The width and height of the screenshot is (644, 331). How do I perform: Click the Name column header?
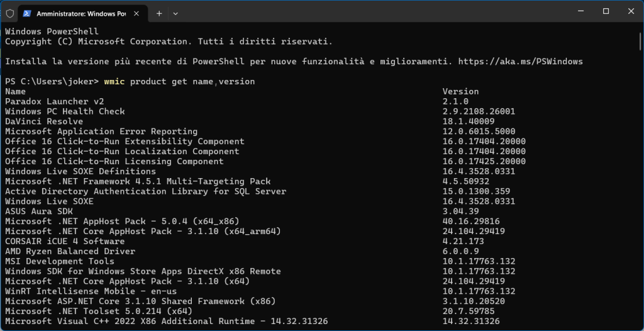point(15,92)
